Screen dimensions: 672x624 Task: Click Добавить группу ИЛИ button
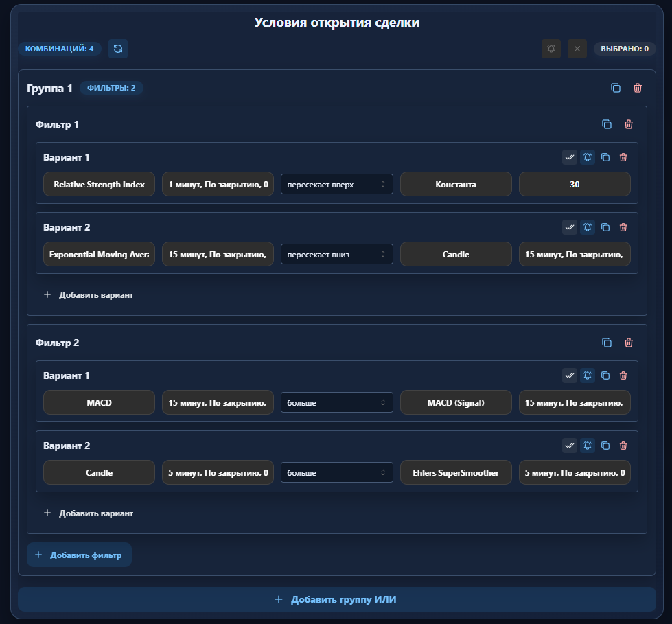pyautogui.click(x=337, y=599)
